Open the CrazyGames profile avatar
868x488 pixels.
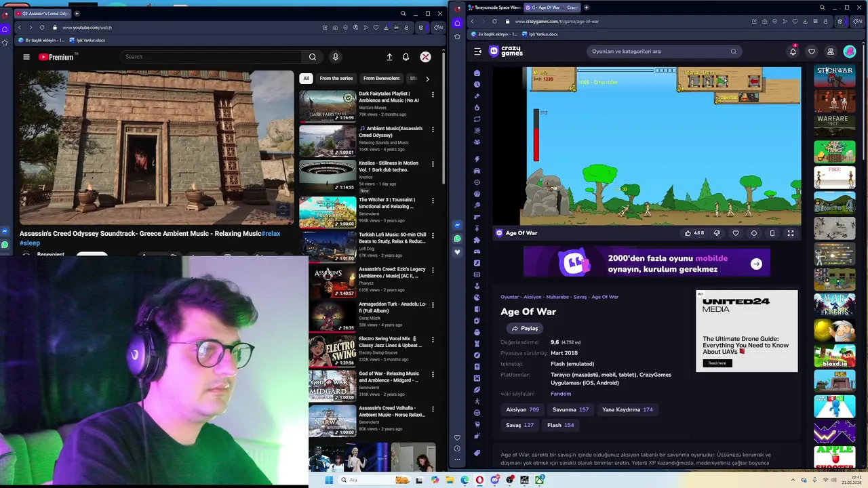[x=850, y=52]
